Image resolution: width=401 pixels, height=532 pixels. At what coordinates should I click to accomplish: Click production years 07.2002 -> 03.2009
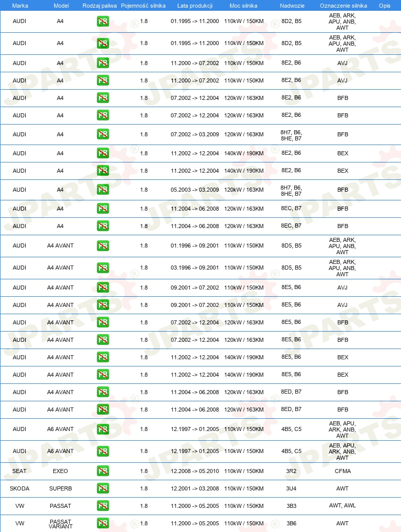tap(195, 134)
